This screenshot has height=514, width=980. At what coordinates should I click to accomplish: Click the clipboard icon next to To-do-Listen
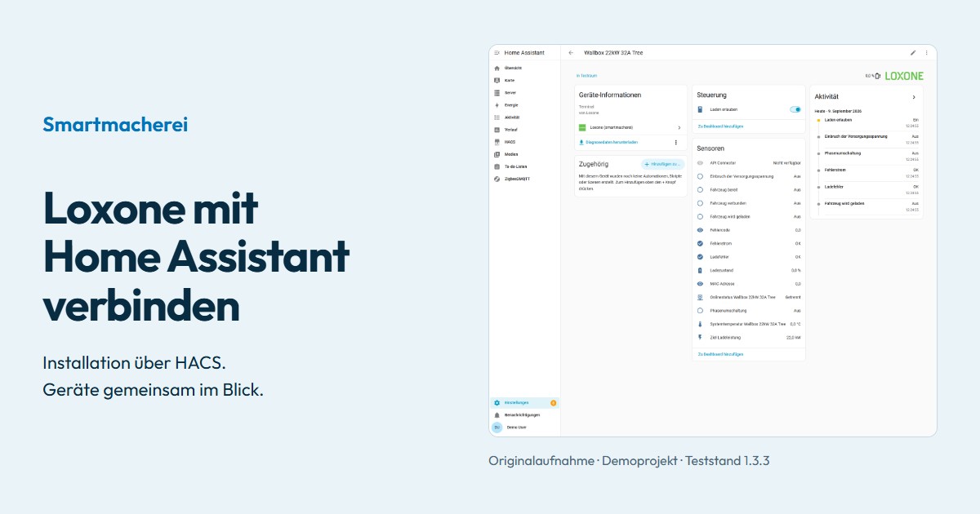497,166
